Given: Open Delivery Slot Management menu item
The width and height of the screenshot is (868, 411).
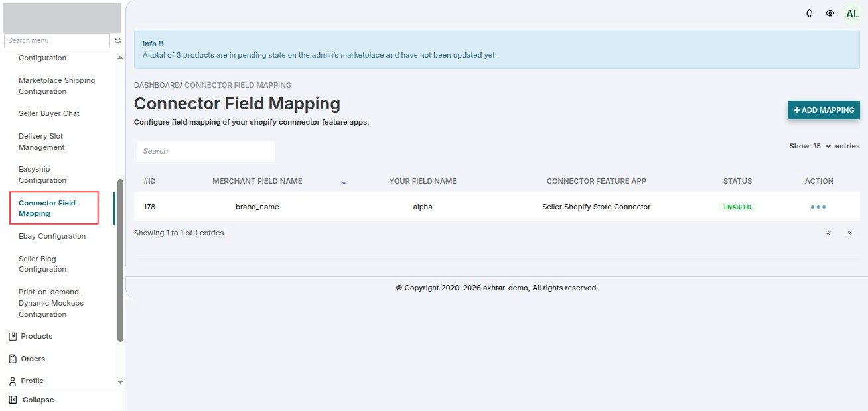Looking at the screenshot, I should [x=41, y=142].
